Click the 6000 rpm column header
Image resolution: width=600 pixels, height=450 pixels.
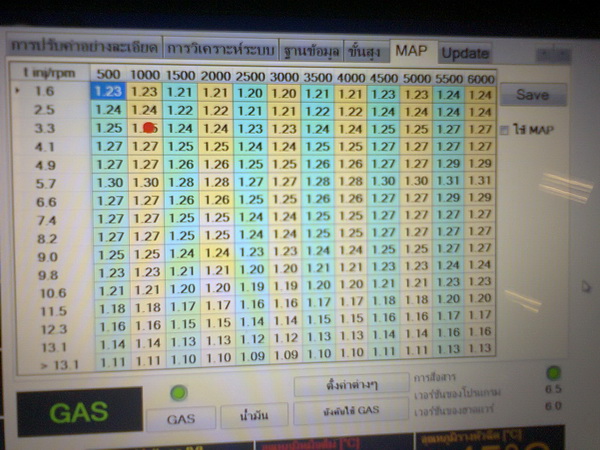[x=481, y=79]
